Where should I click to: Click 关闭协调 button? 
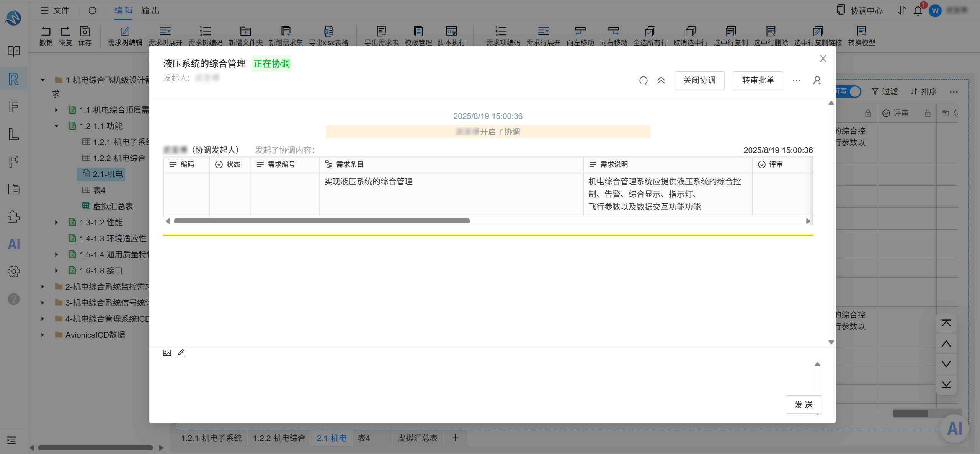click(699, 80)
